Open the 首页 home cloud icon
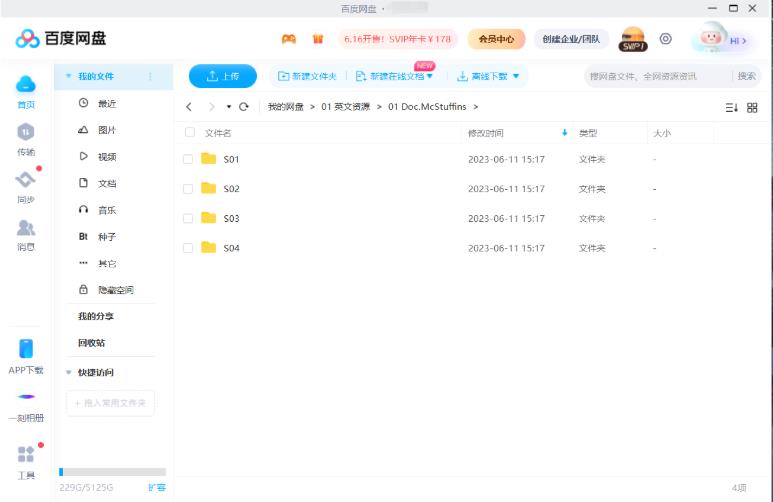The height and width of the screenshot is (502, 773). (26, 84)
